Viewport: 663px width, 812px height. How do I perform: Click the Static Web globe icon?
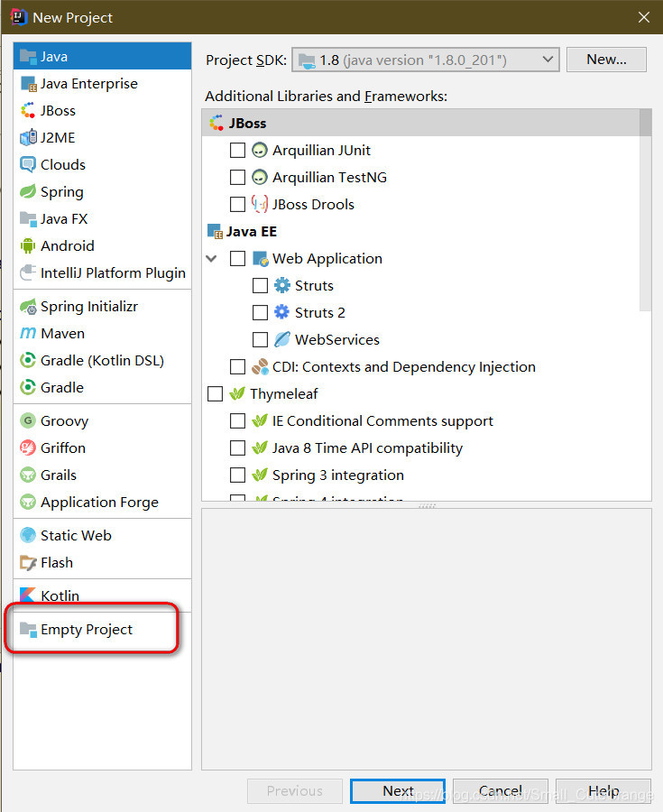[28, 535]
